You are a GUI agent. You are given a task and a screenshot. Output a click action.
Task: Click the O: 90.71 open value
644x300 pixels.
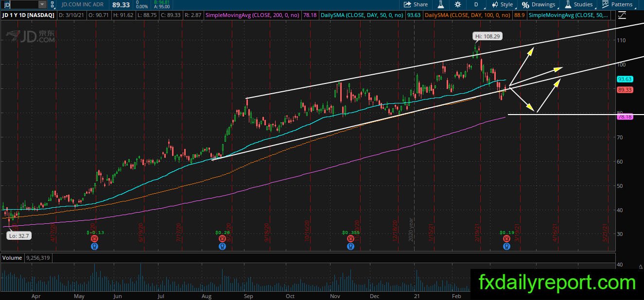click(99, 16)
